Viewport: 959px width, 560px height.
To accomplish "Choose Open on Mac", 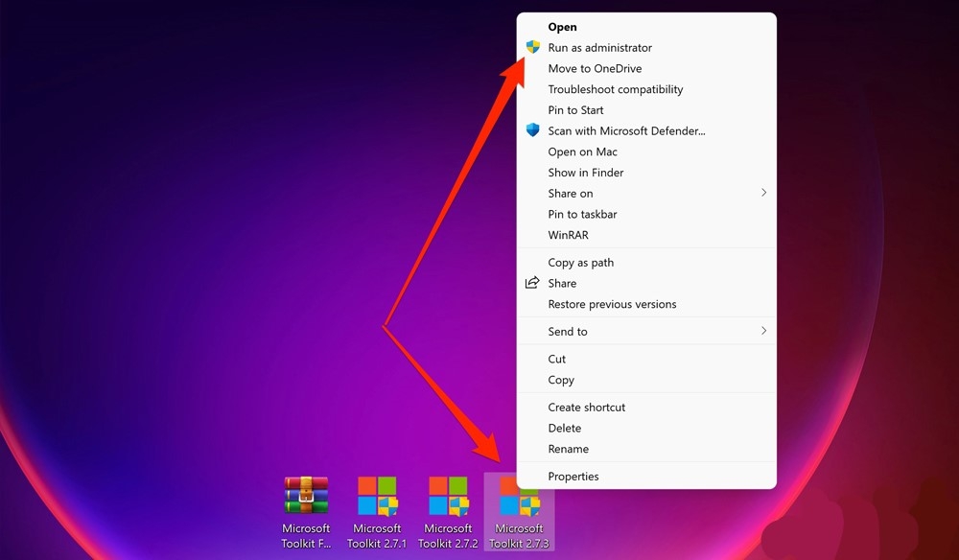I will pos(646,152).
